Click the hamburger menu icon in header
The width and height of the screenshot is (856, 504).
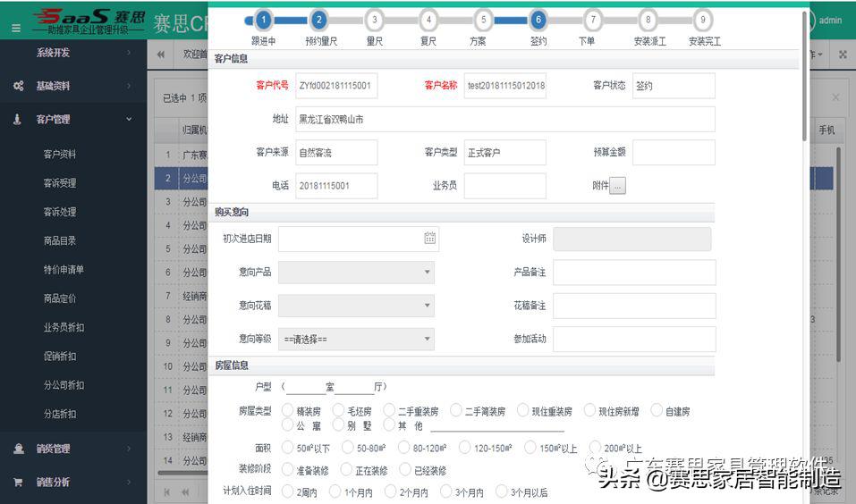coord(16,28)
